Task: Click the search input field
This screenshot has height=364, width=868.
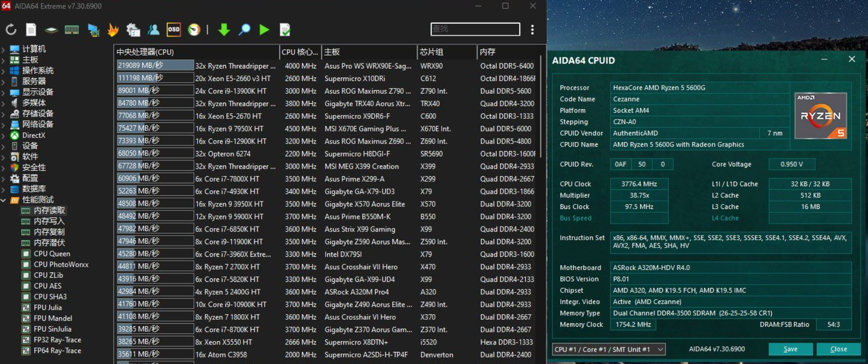Action: tap(475, 29)
